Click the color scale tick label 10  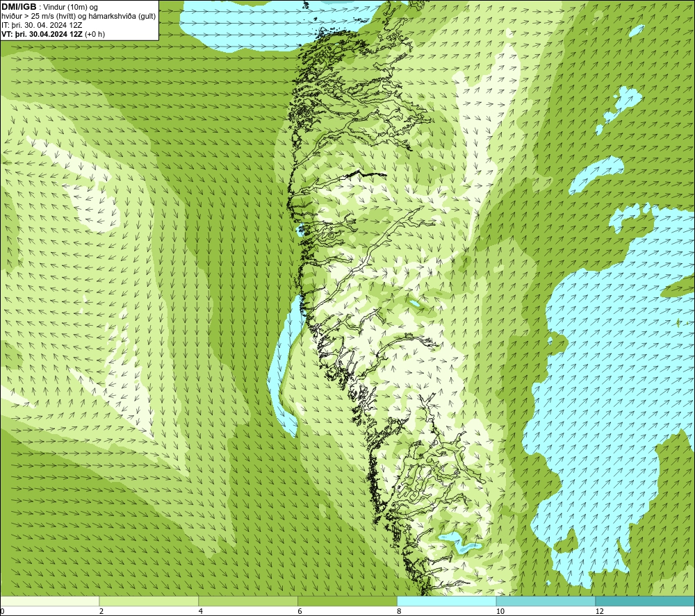[x=500, y=612]
